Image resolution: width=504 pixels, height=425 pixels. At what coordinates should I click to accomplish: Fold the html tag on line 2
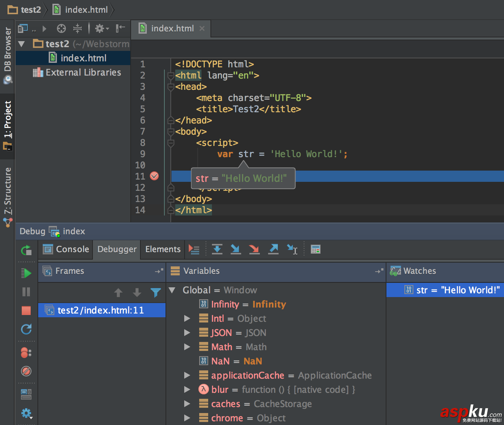click(171, 76)
